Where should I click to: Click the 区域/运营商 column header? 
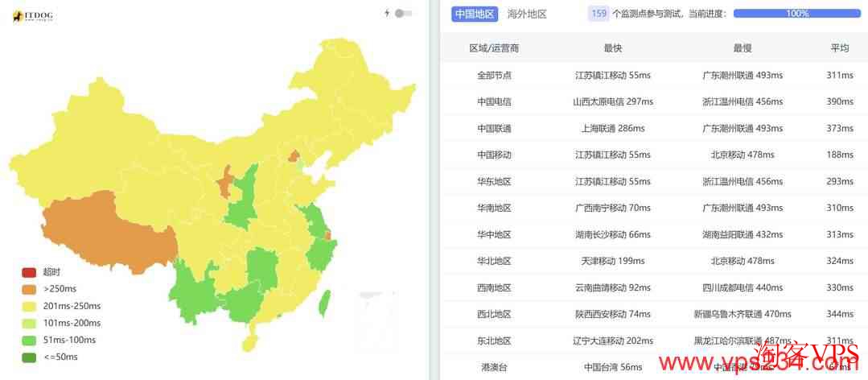coord(494,48)
